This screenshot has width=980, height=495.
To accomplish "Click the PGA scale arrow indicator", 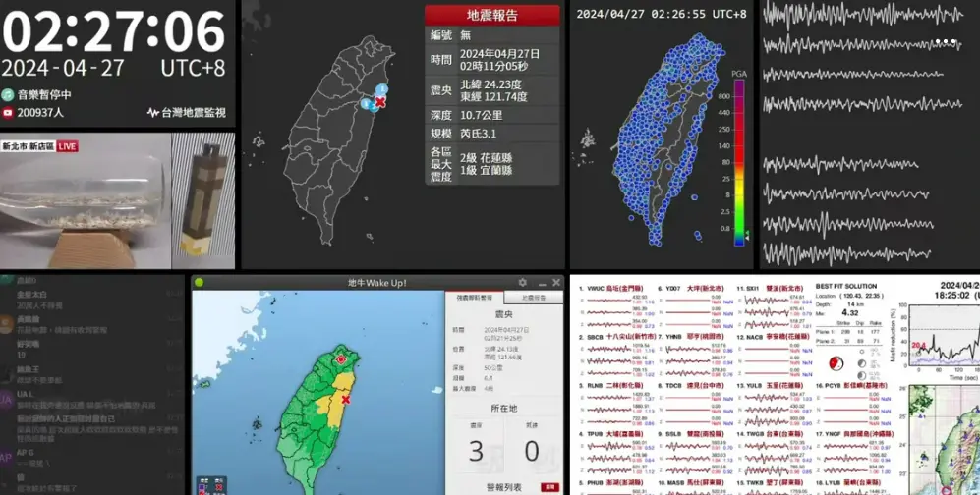I will (x=747, y=236).
